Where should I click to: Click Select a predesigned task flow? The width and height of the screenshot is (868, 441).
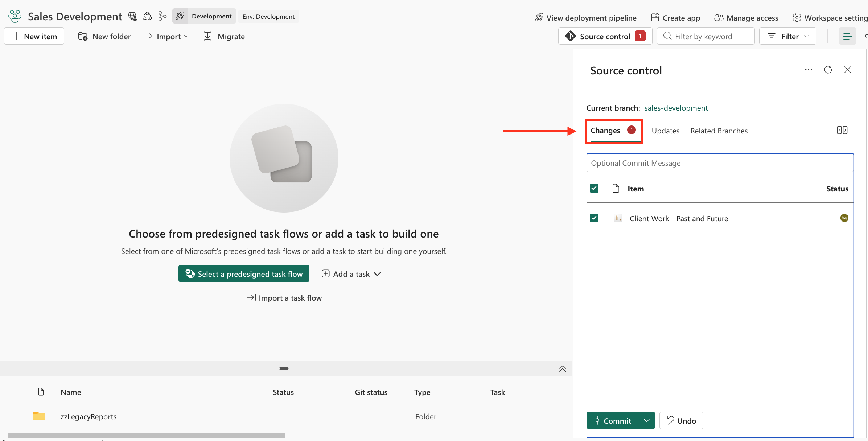pos(244,274)
